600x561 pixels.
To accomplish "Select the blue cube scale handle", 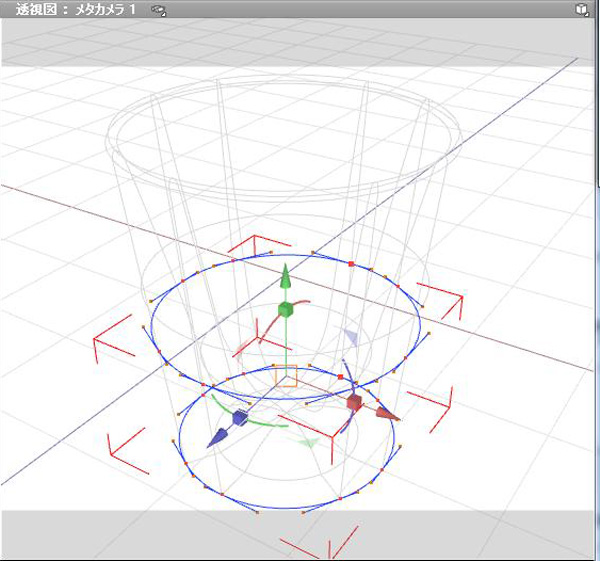I will [x=240, y=417].
